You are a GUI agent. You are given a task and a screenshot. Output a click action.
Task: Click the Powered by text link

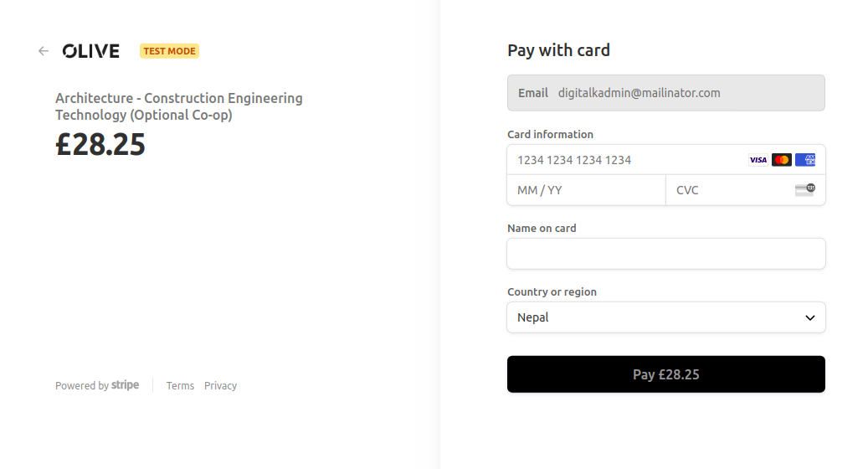pyautogui.click(x=82, y=386)
